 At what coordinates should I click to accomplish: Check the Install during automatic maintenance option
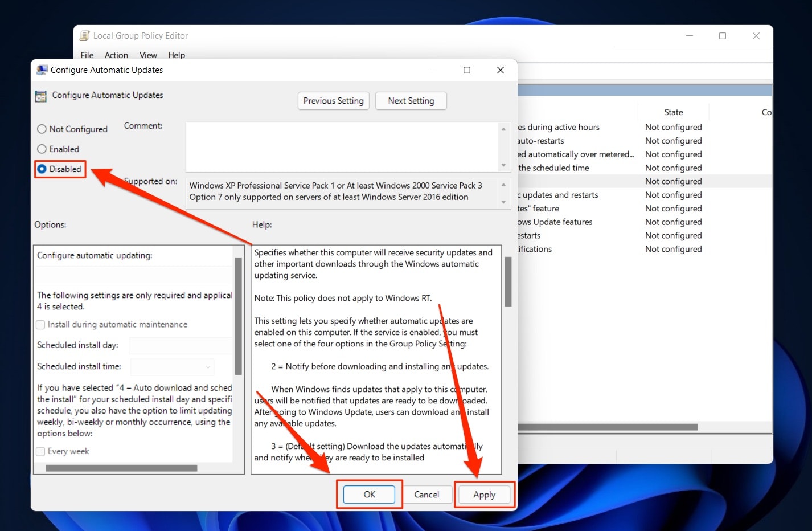40,324
